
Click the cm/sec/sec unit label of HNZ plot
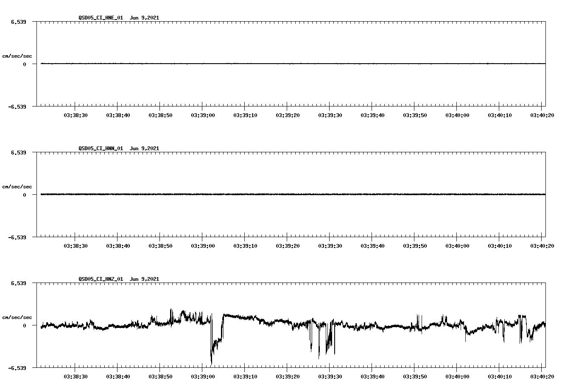pyautogui.click(x=17, y=317)
